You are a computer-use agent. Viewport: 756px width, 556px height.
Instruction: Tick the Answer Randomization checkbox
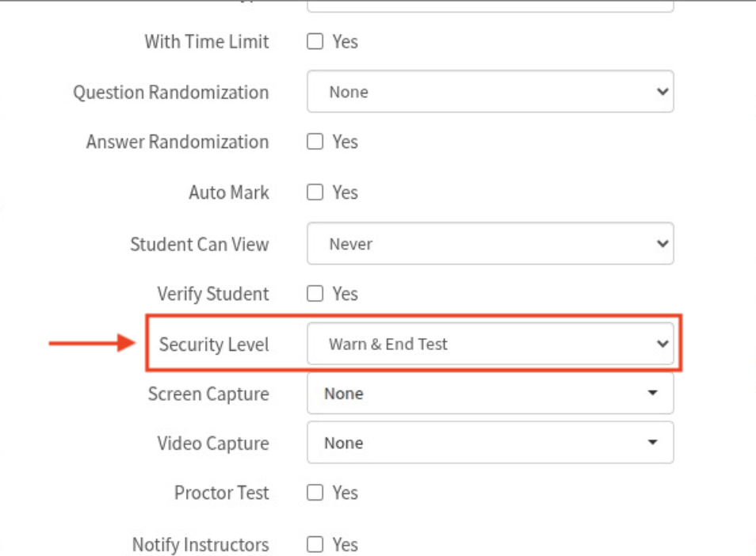tap(315, 143)
